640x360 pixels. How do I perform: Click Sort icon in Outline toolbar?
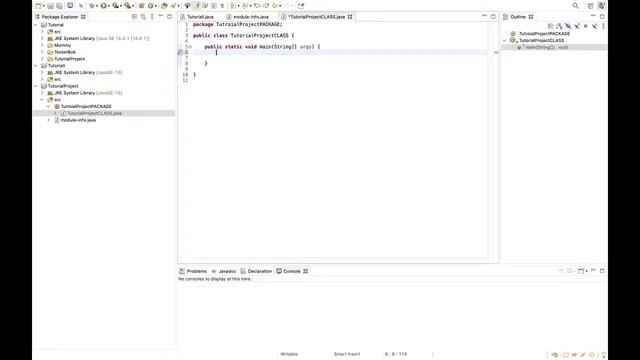point(559,26)
